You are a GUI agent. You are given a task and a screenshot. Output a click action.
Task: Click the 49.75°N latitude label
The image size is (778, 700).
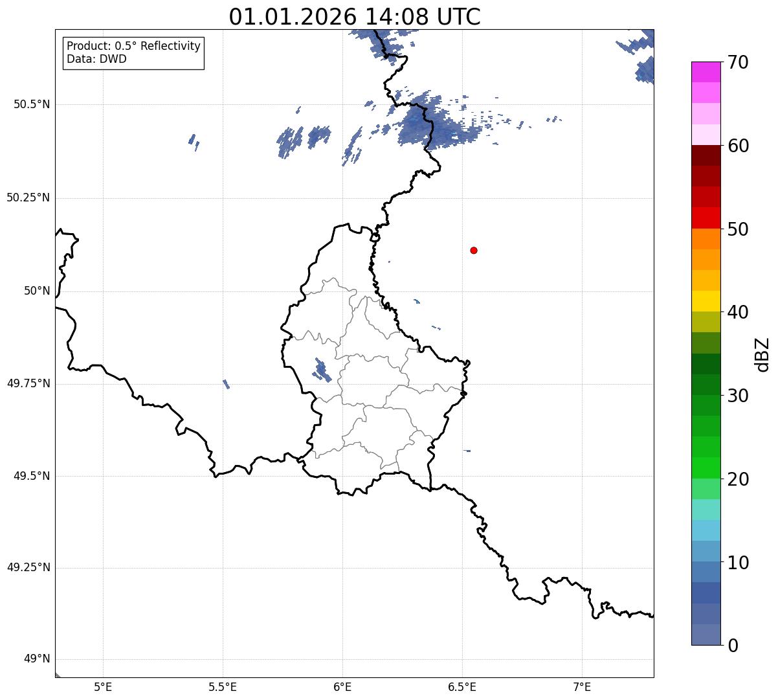coord(28,384)
